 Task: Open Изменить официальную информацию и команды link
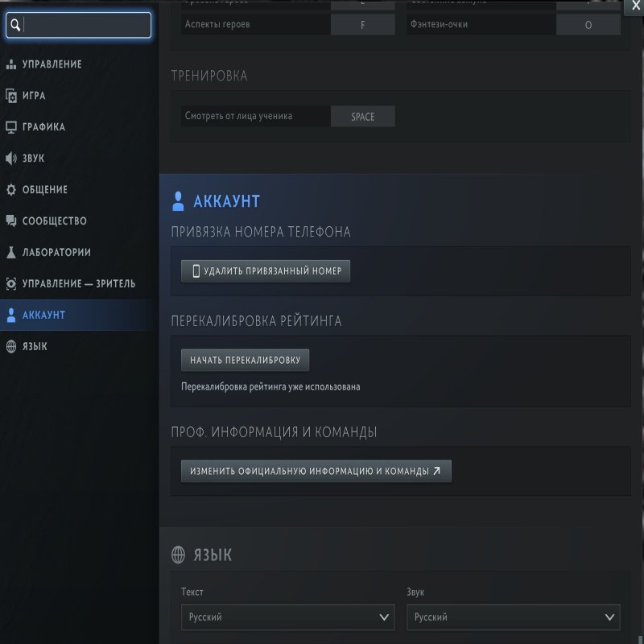tap(316, 471)
